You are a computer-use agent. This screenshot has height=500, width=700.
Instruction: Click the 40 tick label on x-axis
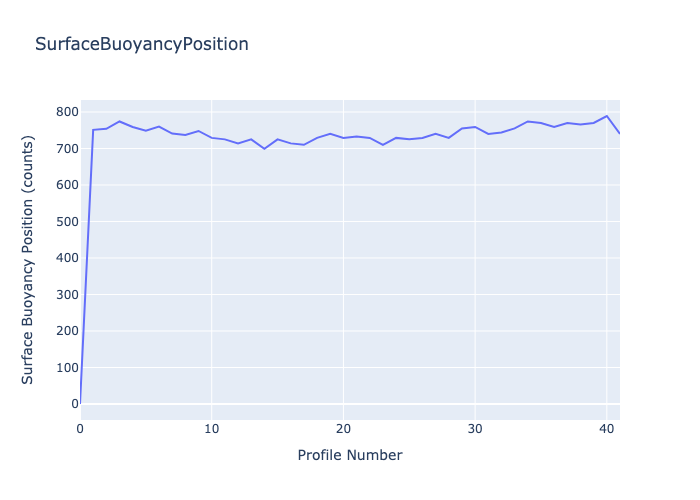(x=606, y=429)
